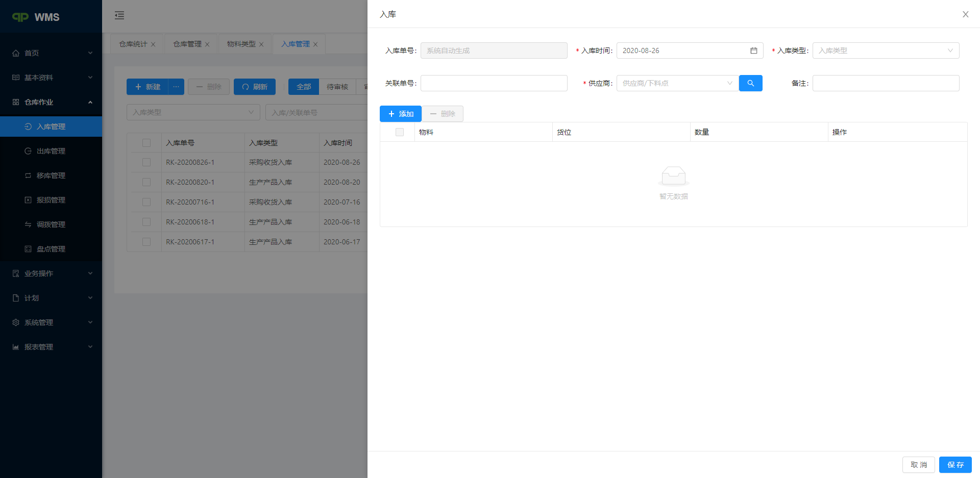
Task: Click the 业务操作 icon in sidebar
Action: [x=16, y=273]
